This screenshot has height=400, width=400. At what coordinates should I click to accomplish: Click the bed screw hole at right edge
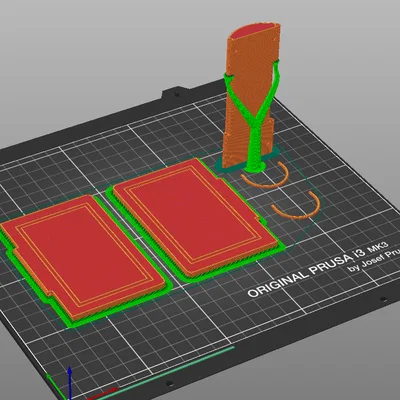pyautogui.click(x=383, y=299)
